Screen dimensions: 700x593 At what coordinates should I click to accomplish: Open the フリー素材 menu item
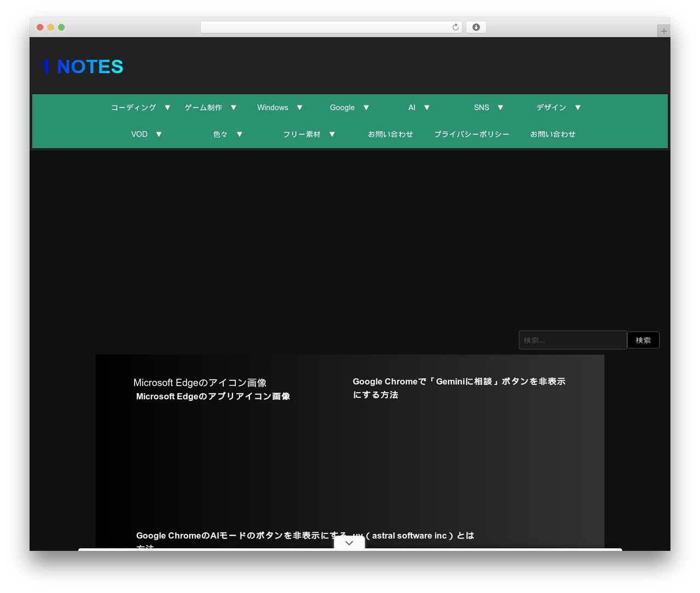302,135
